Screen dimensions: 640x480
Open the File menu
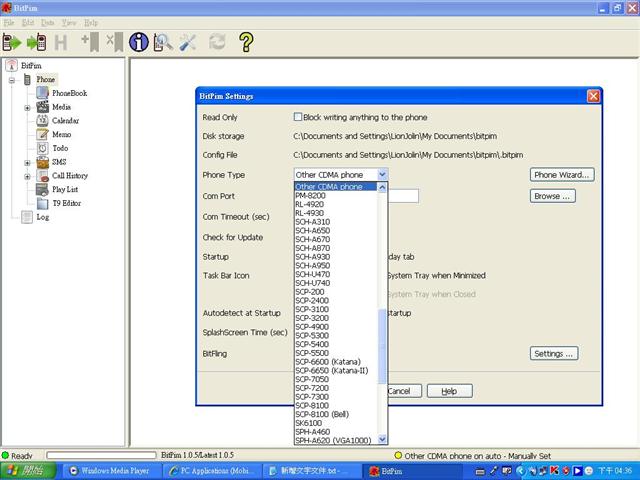(10, 21)
